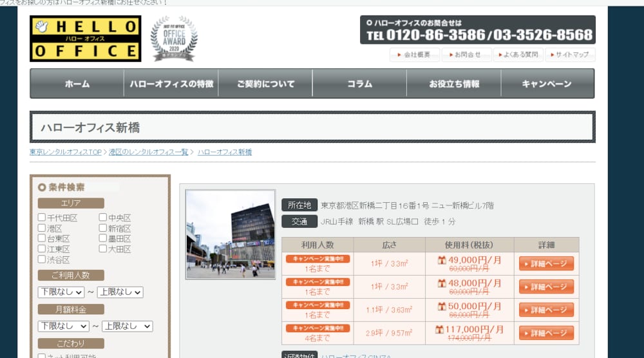Open ご契約について navigation item

(x=265, y=84)
